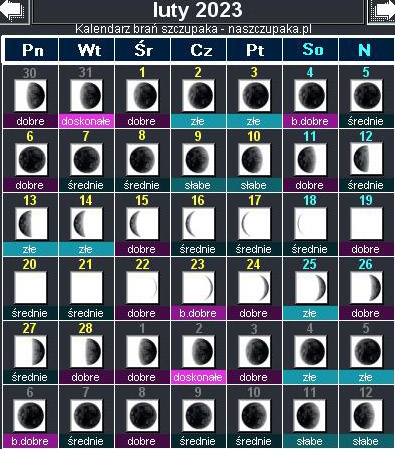Go to next month with right arrow
395x449 pixels.
point(382,11)
